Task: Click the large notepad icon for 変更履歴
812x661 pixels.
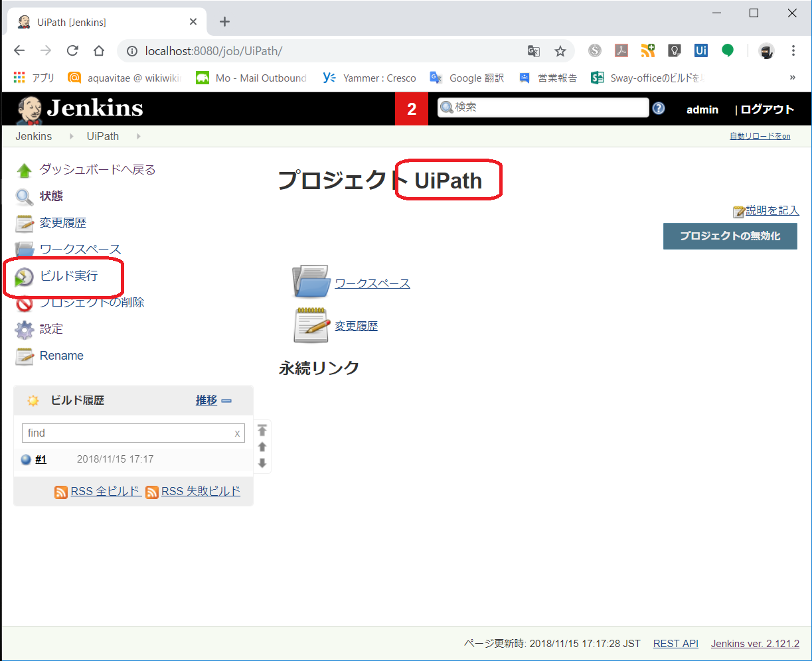Action: point(311,325)
